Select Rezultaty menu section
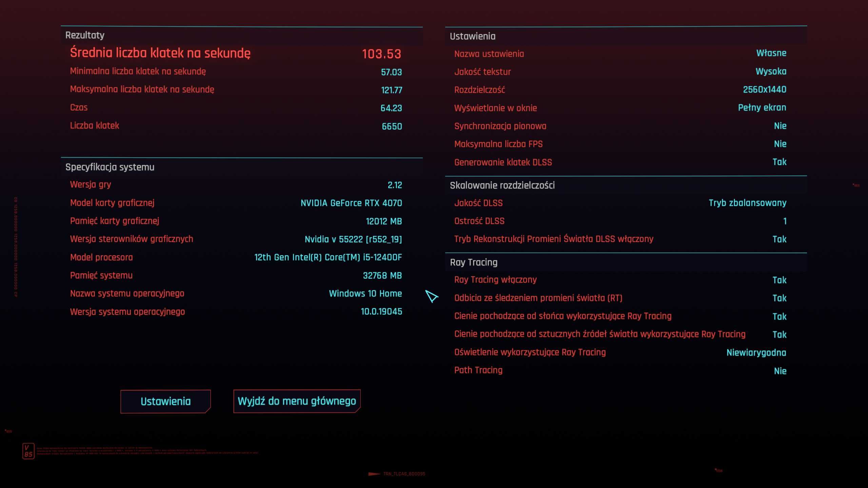Viewport: 868px width, 488px height. click(x=85, y=35)
